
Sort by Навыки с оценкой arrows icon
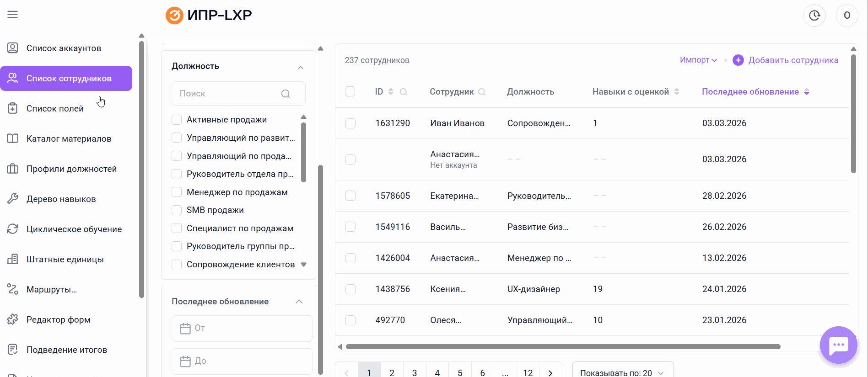tap(677, 92)
